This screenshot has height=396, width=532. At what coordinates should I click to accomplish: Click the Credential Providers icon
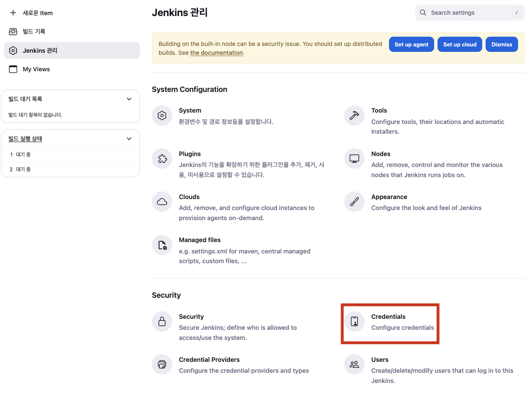[x=162, y=365]
